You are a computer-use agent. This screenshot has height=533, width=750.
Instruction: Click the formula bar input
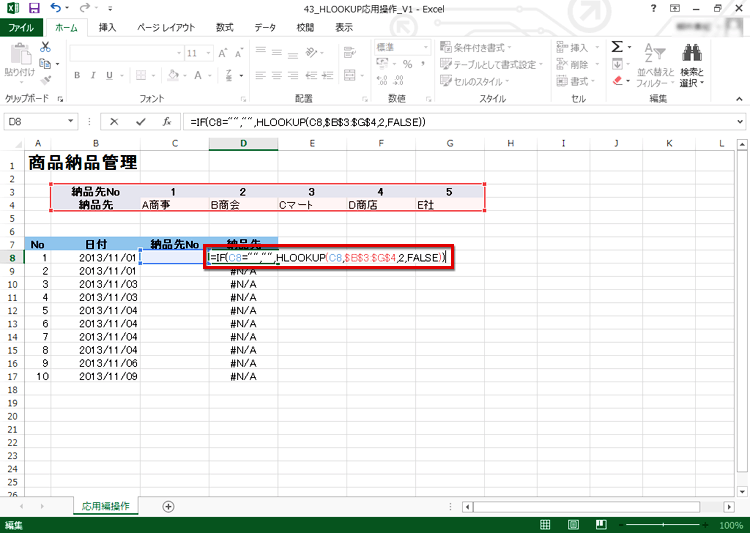[457, 122]
